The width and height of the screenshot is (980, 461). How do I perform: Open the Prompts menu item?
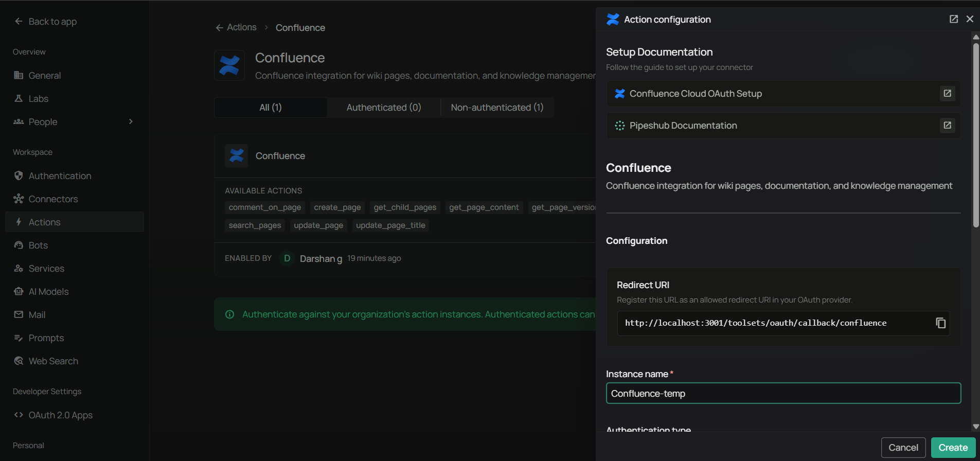pos(75,338)
